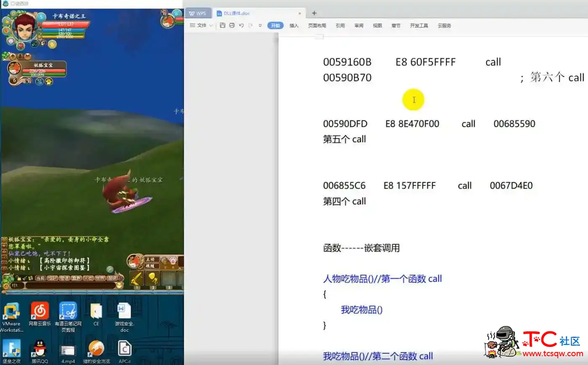The image size is (588, 365).
Task: Click the text 第五个 call in document
Action: 344,139
